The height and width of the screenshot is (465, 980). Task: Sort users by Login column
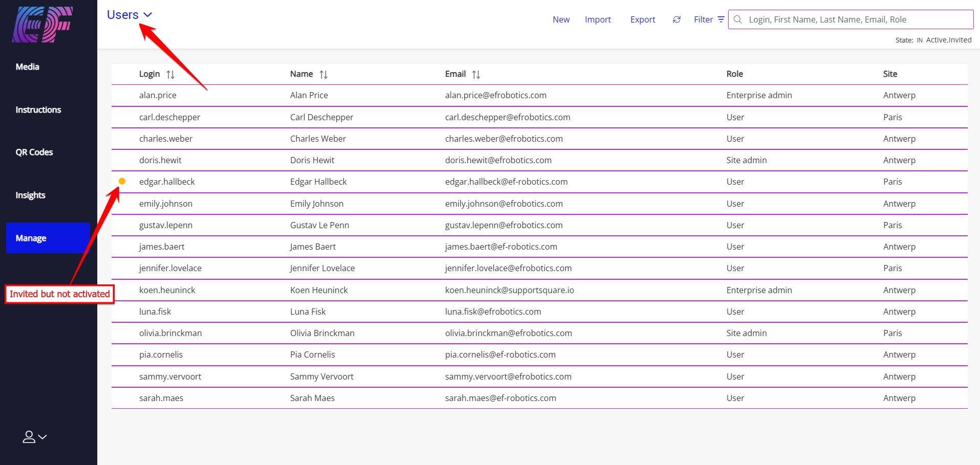click(171, 75)
